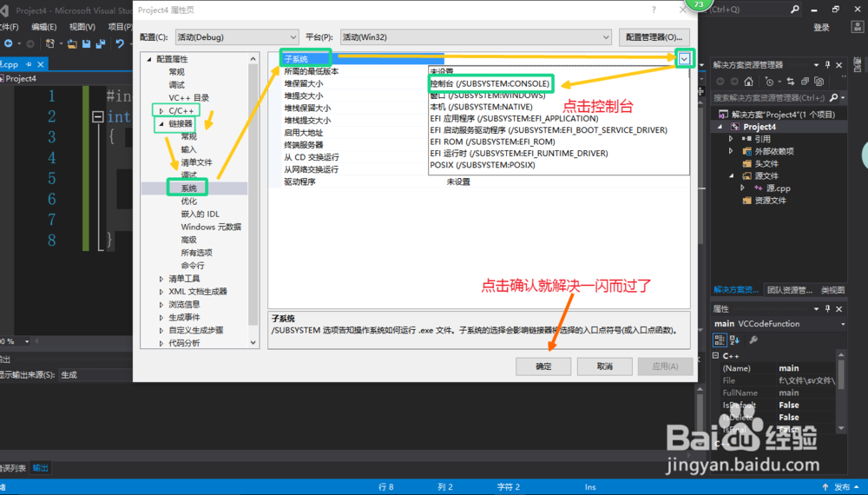Viewport: 868px width, 495px height.
Task: Collapse the C++ category in Properties
Action: click(716, 355)
